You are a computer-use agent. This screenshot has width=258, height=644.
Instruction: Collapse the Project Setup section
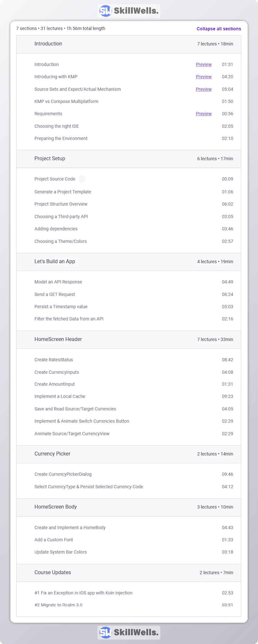click(129, 159)
